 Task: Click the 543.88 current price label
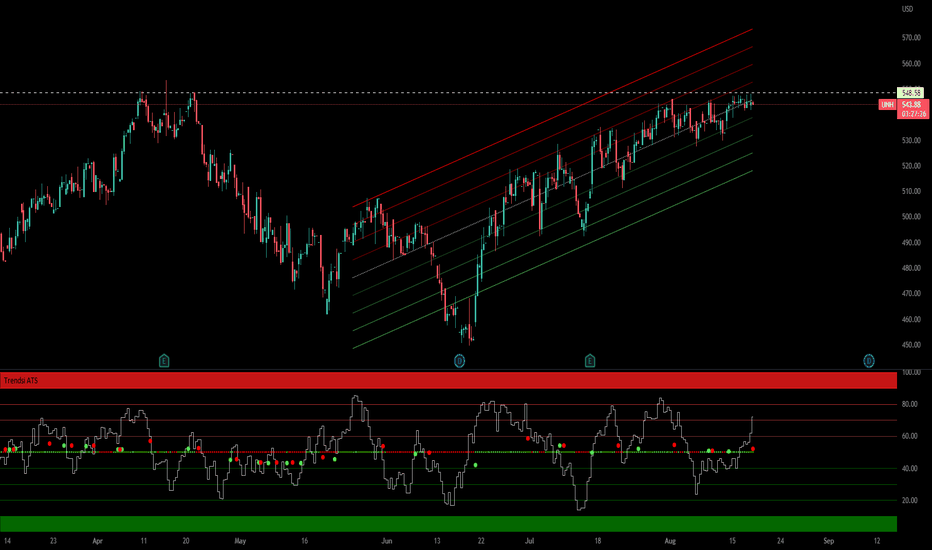[912, 105]
